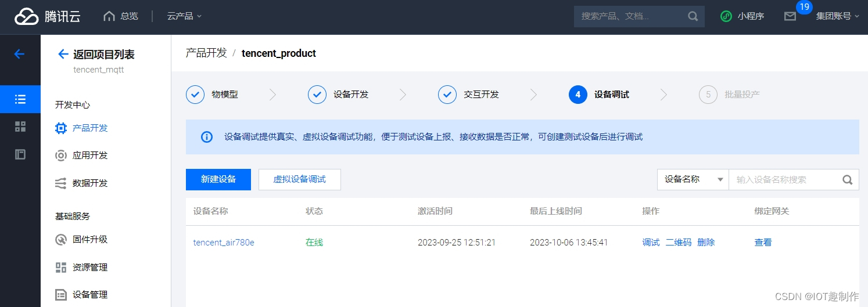Screen dimensions: 868x307
Task: Open the mail messages icon
Action: [x=790, y=16]
